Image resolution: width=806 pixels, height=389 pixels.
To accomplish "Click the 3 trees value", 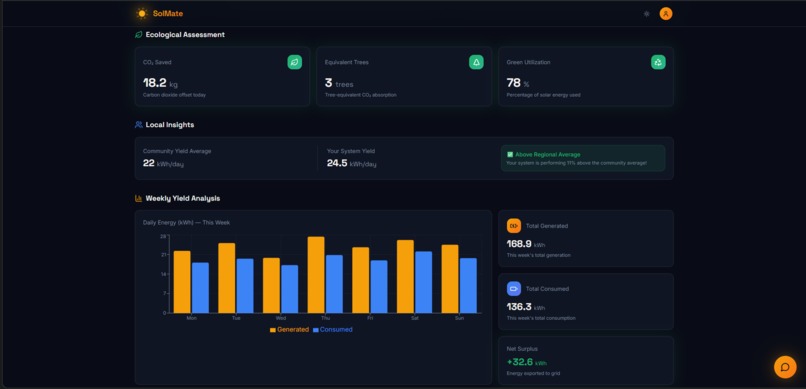I will click(x=339, y=83).
